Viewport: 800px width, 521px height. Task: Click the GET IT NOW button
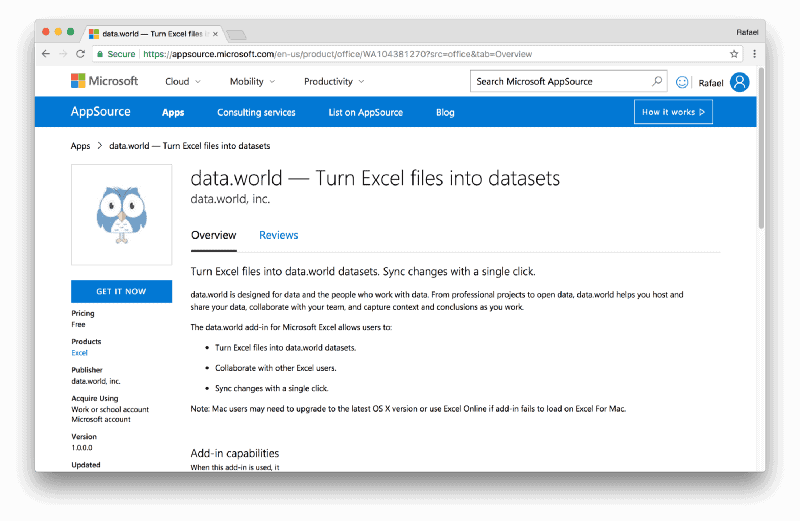pyautogui.click(x=121, y=291)
